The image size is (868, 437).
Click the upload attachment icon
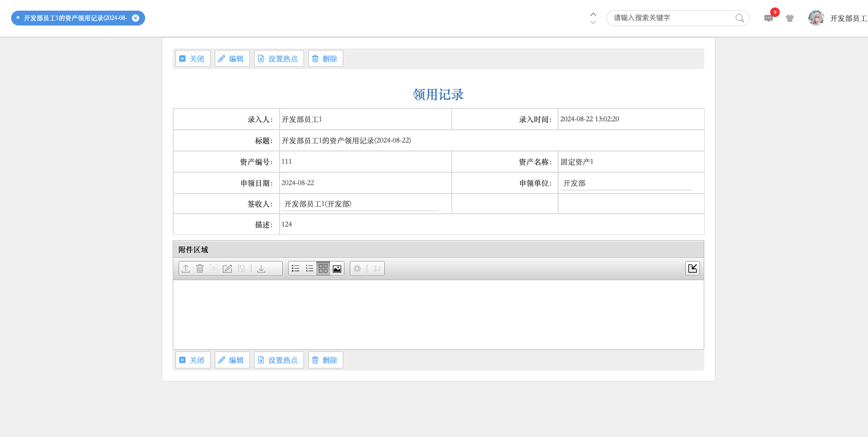[x=186, y=268]
